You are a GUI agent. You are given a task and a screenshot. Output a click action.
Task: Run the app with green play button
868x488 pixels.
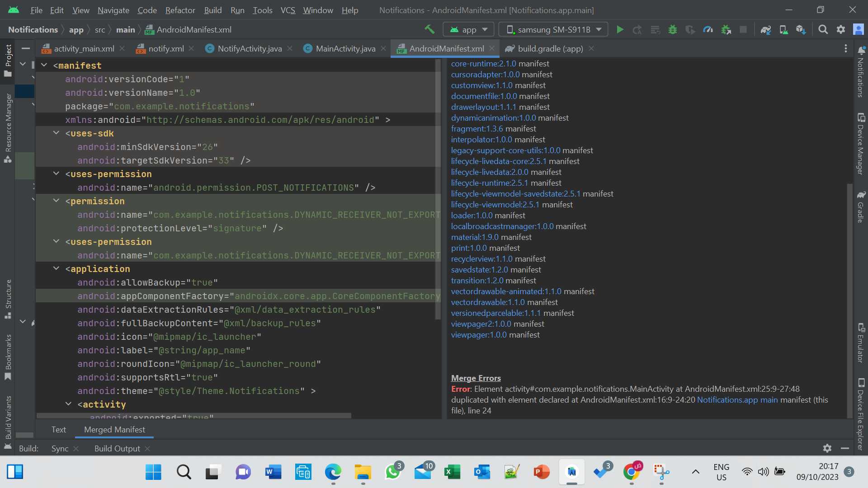click(620, 29)
